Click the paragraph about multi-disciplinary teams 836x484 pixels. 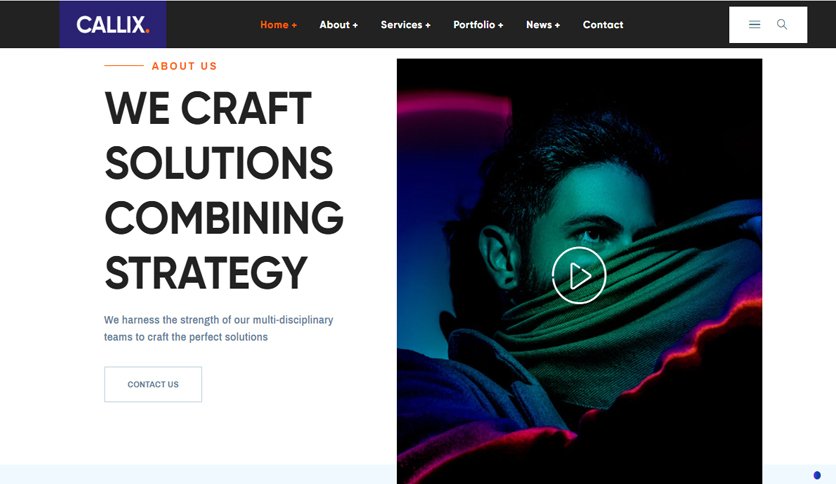(x=219, y=328)
